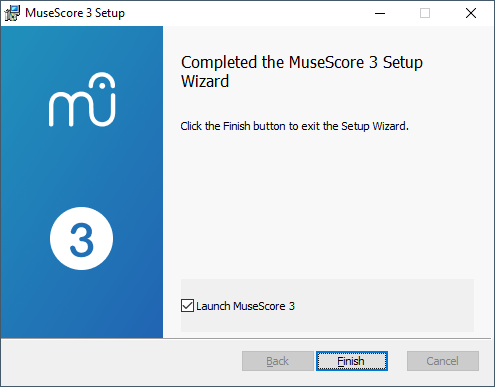Click the blue gradient banner between the logo and badge
The image size is (495, 387).
click(x=82, y=167)
